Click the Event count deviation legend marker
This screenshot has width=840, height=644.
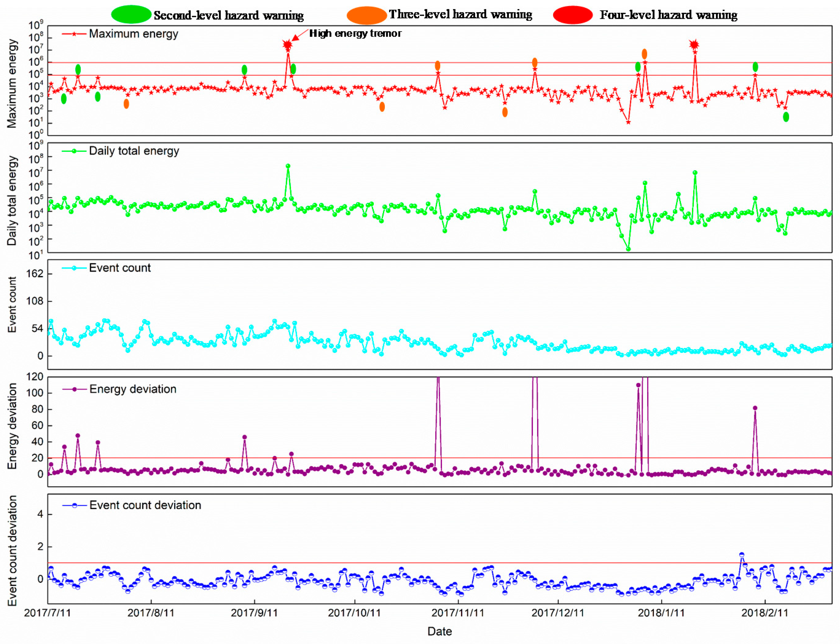(74, 505)
